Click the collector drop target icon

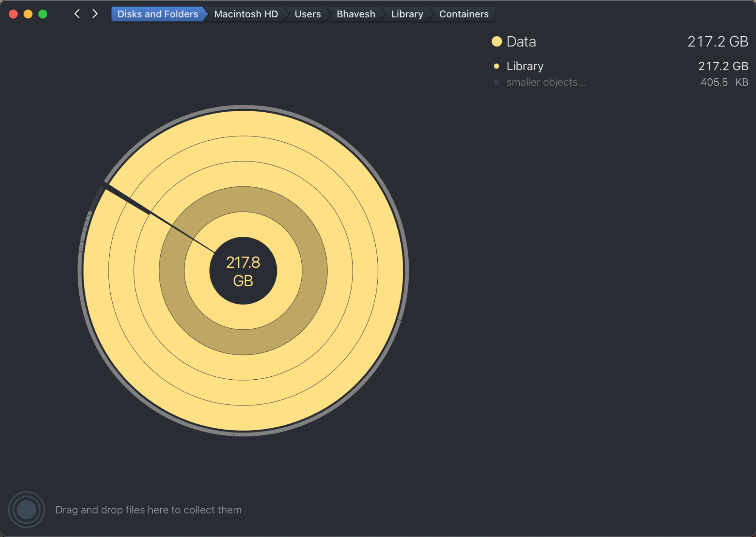point(26,509)
